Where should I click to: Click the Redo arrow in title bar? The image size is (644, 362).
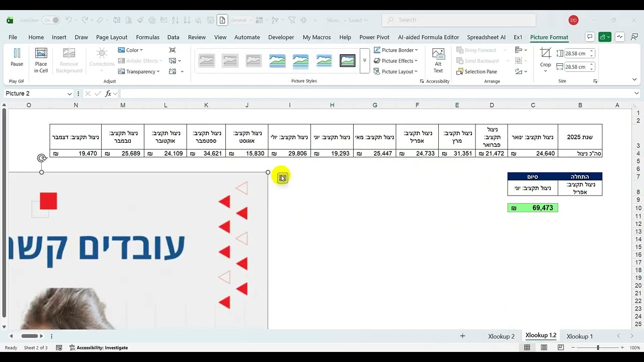coord(85,20)
